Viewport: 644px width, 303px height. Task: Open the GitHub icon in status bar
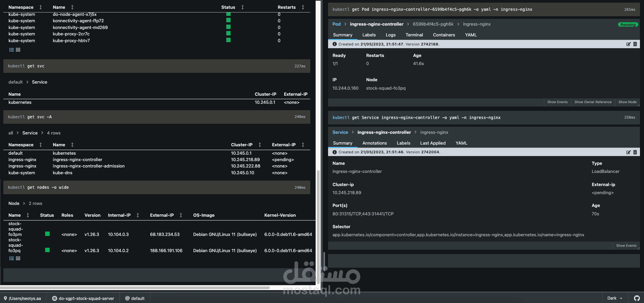coord(637,298)
